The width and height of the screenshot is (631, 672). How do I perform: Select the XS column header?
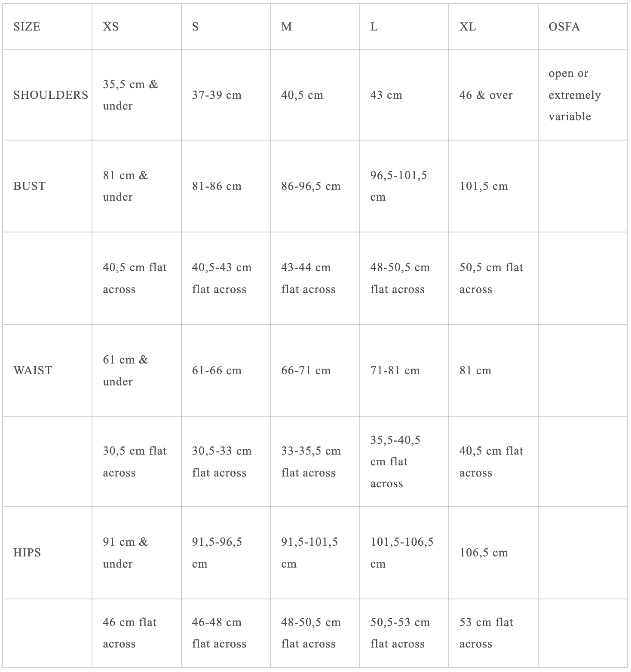[x=111, y=27]
